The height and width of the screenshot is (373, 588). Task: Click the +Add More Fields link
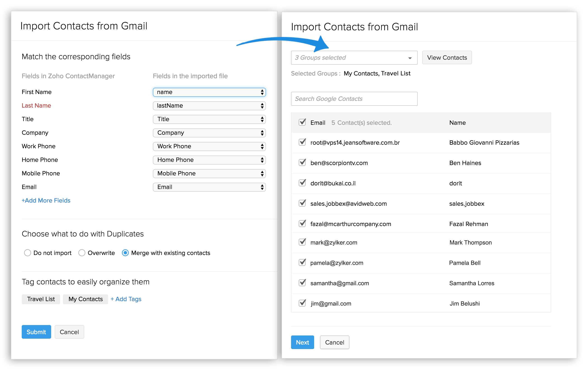click(46, 201)
